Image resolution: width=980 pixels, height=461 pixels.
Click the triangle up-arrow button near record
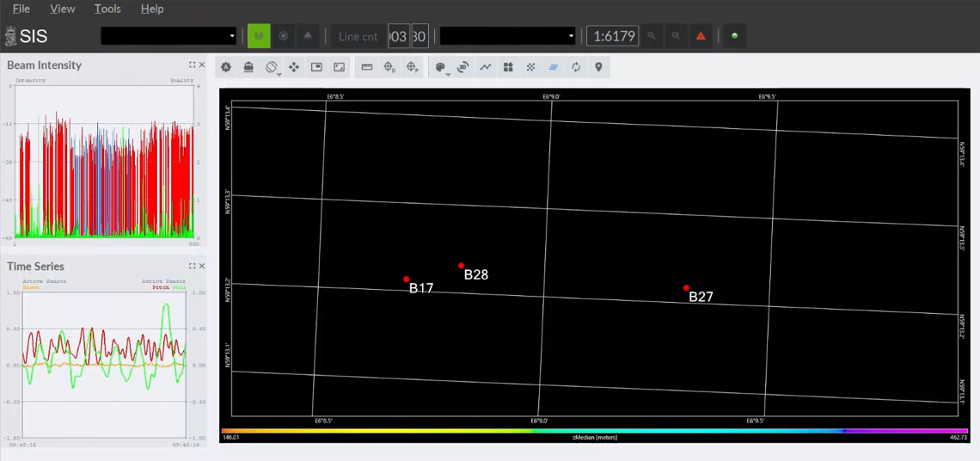pos(308,36)
